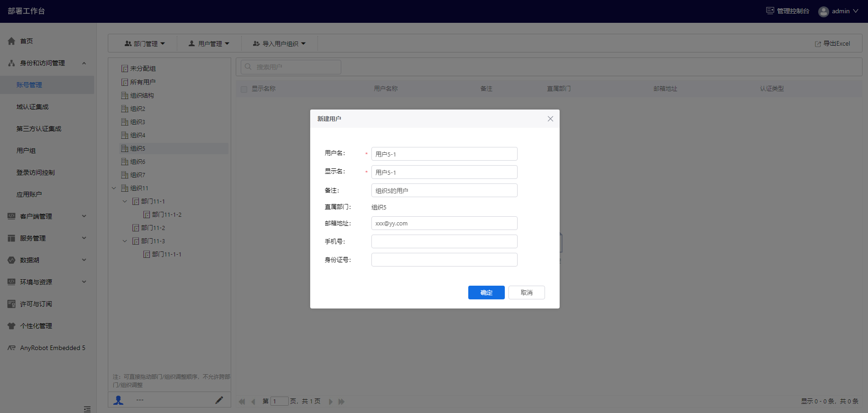Click the 数据湖 sidebar icon
Screen dimensions: 868x413
[11, 260]
